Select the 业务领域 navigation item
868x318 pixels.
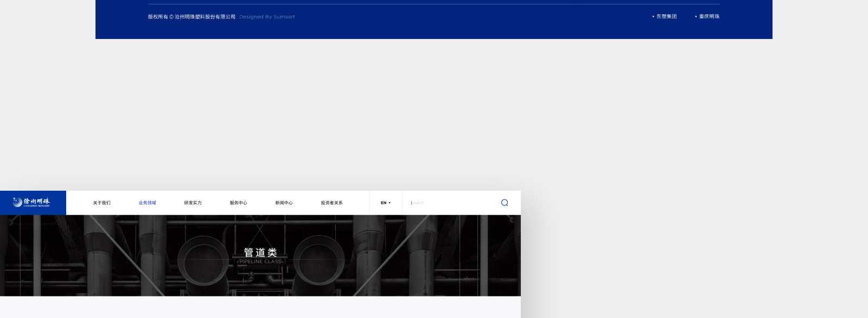point(147,203)
